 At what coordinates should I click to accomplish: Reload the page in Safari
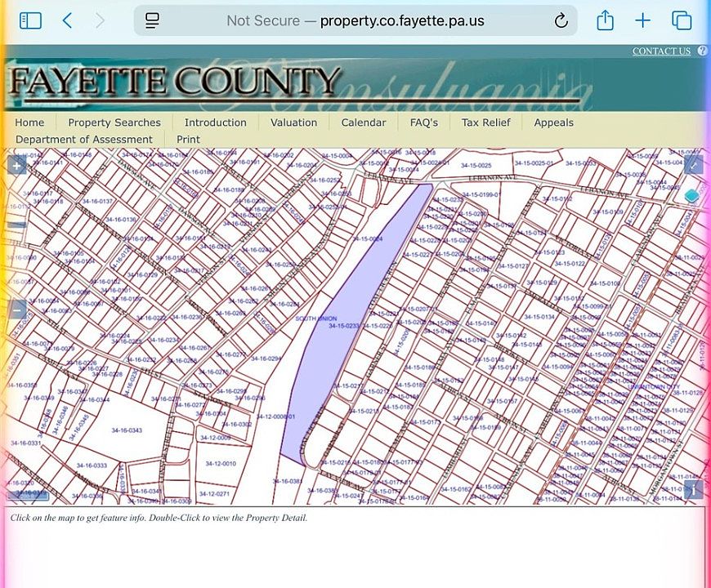561,21
